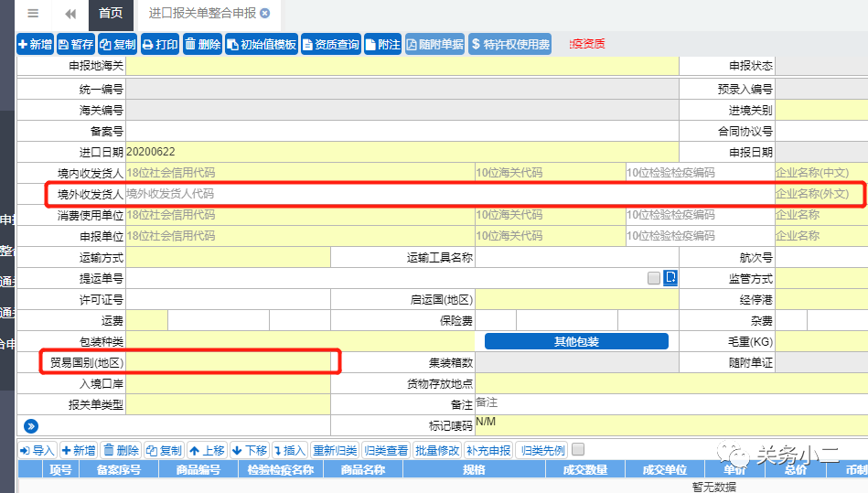Click the 打印 print button

[x=159, y=44]
